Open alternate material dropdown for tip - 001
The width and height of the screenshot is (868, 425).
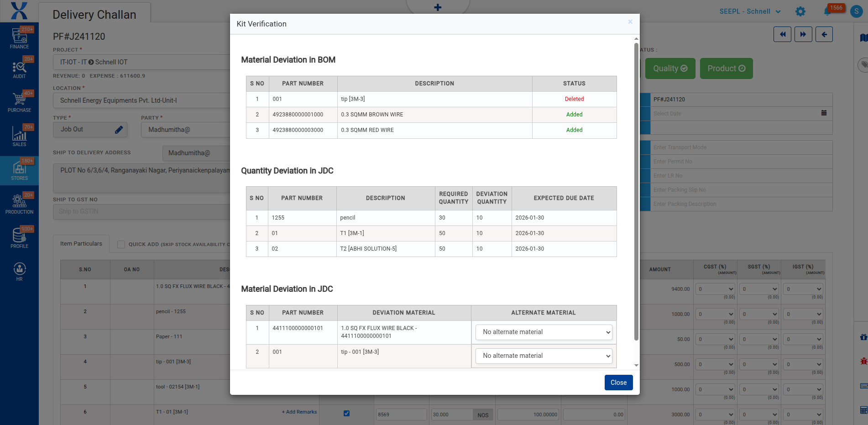pyautogui.click(x=544, y=356)
